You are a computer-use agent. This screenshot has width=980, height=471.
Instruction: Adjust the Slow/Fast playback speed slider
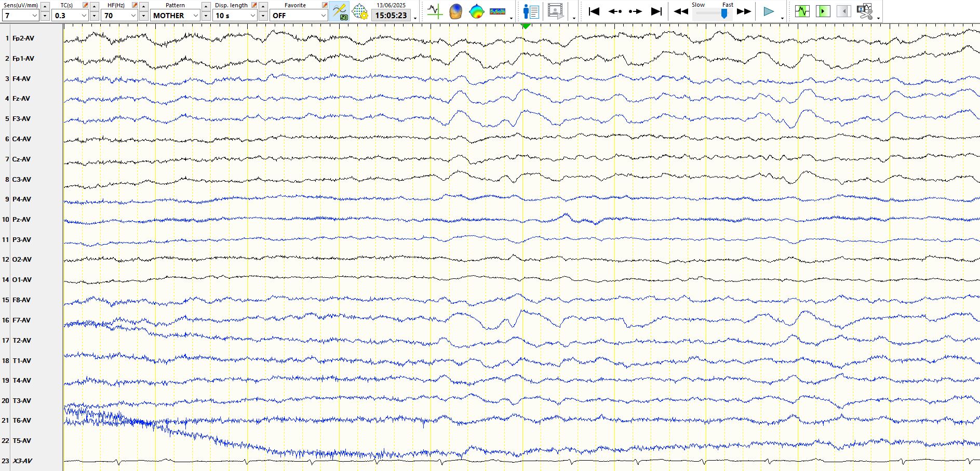724,14
